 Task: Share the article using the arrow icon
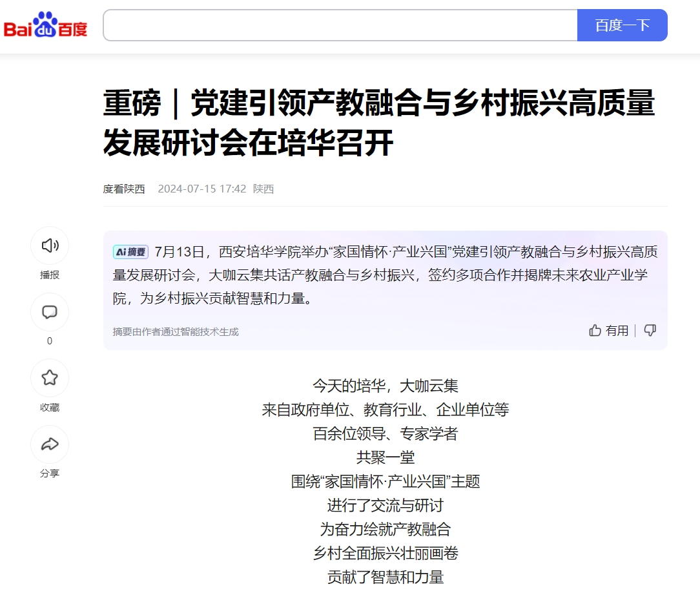point(50,444)
